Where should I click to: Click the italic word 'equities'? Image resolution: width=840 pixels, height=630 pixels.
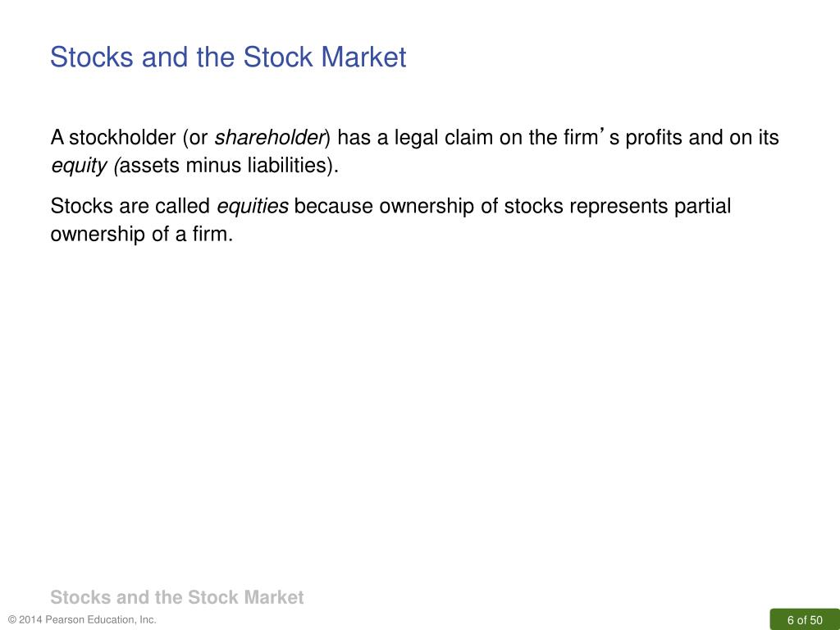tap(253, 206)
